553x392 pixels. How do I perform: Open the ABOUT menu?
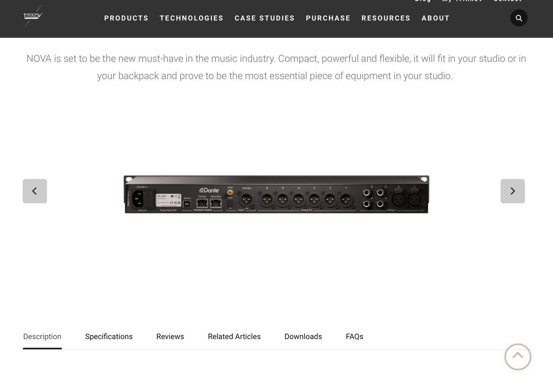click(x=435, y=18)
